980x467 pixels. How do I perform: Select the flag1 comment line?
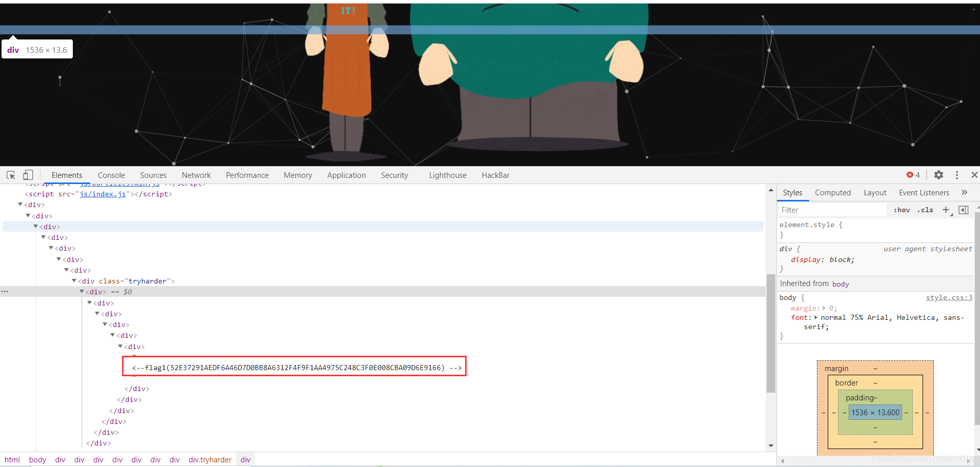tap(297, 368)
